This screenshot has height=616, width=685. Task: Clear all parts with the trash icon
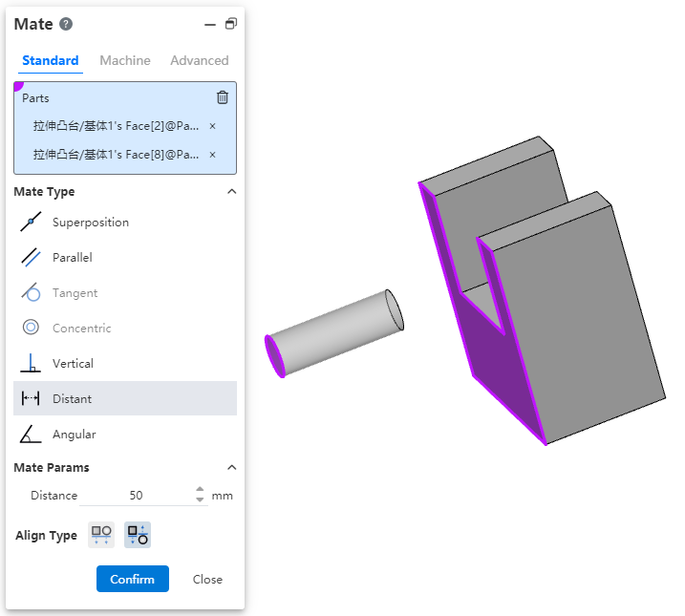pyautogui.click(x=223, y=97)
